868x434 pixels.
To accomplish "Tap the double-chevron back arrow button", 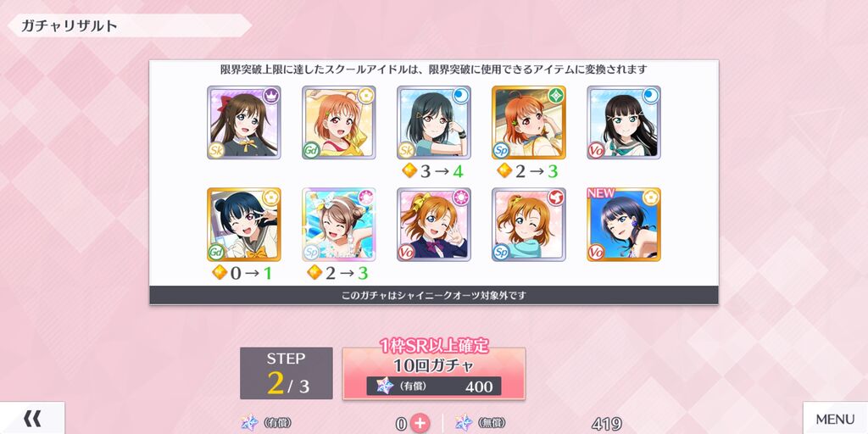I will point(32,419).
